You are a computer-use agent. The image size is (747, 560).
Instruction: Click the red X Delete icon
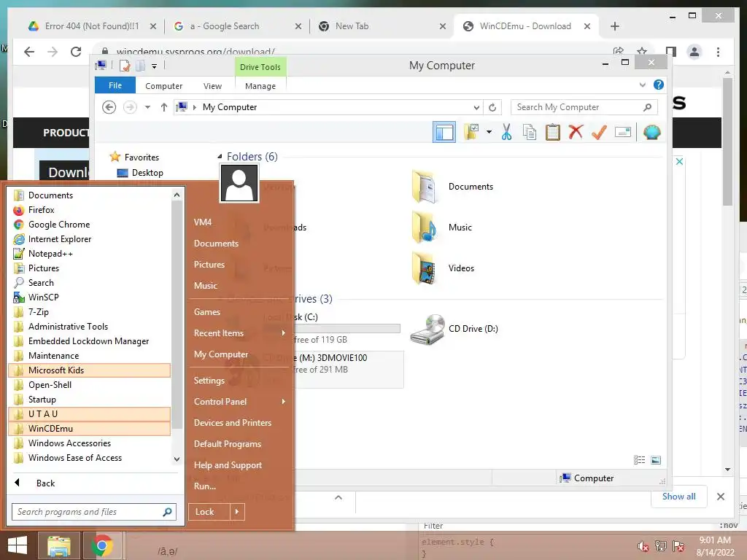point(576,131)
